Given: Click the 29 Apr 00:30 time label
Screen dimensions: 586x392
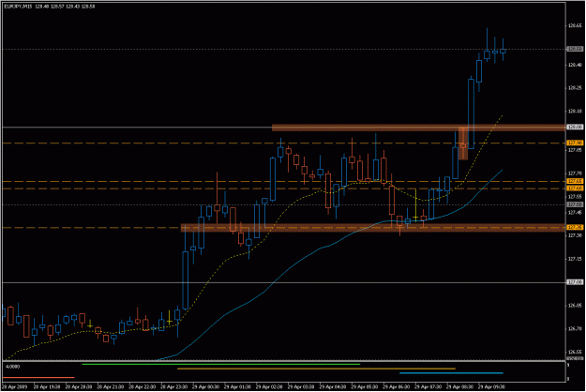Looking at the screenshot, I should point(205,386).
